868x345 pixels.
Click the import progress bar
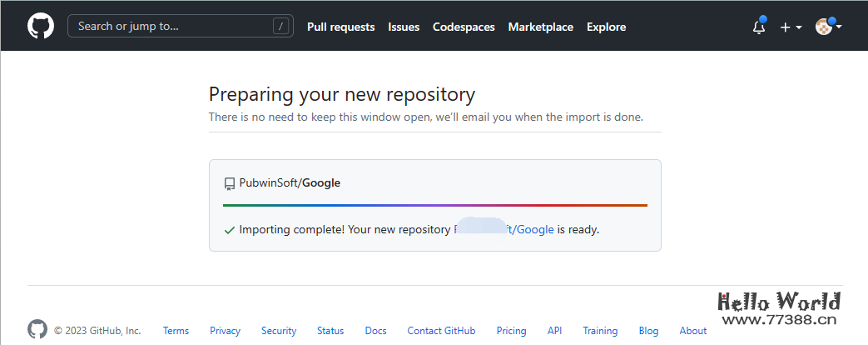click(434, 205)
